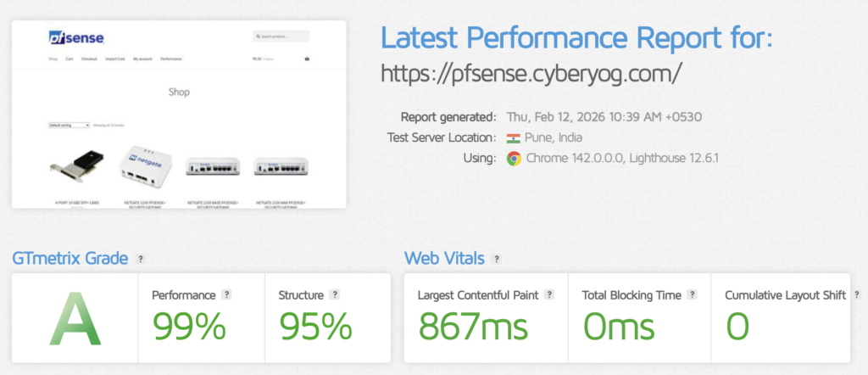868x375 pixels.
Task: Click the Largest Contentful Paint help icon
Action: tap(549, 294)
